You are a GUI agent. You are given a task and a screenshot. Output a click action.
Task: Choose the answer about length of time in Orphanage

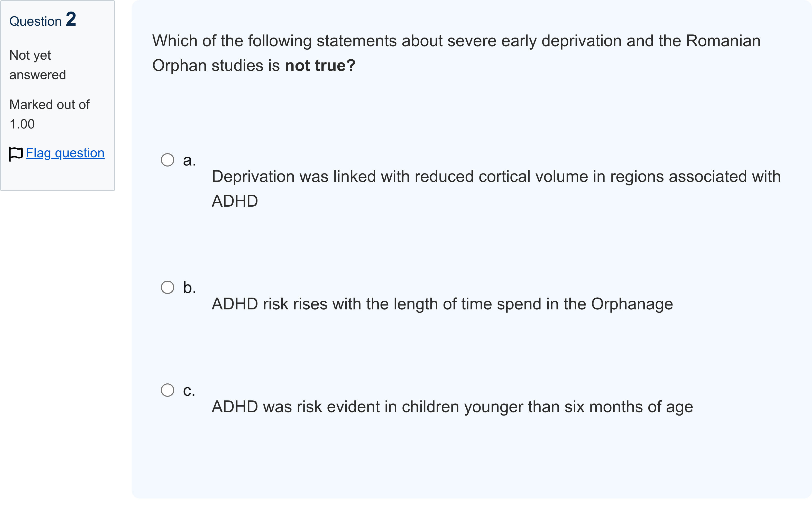pos(442,304)
